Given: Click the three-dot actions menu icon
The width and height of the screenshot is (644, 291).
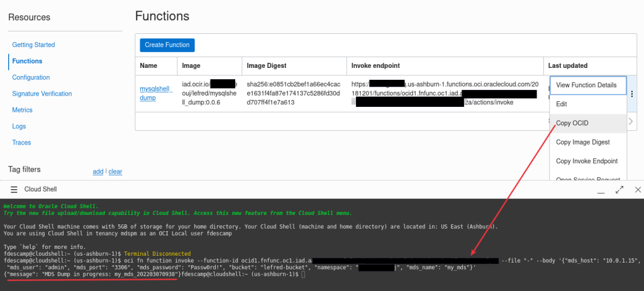Looking at the screenshot, I should [x=632, y=94].
